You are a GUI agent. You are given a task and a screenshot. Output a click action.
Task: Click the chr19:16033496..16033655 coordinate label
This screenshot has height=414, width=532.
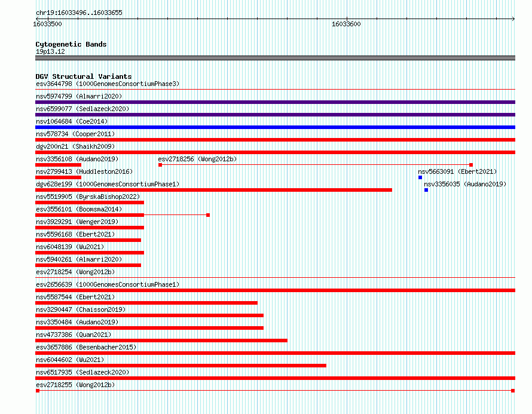click(79, 13)
